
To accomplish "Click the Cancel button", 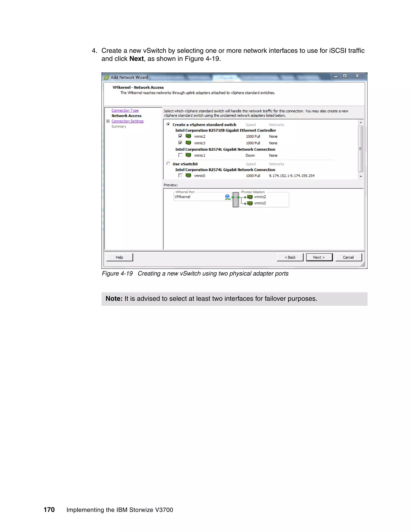I will pyautogui.click(x=348, y=257).
